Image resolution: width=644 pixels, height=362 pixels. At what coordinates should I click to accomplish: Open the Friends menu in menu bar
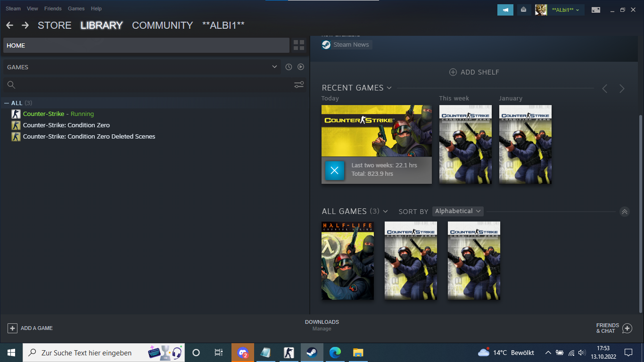(x=53, y=8)
